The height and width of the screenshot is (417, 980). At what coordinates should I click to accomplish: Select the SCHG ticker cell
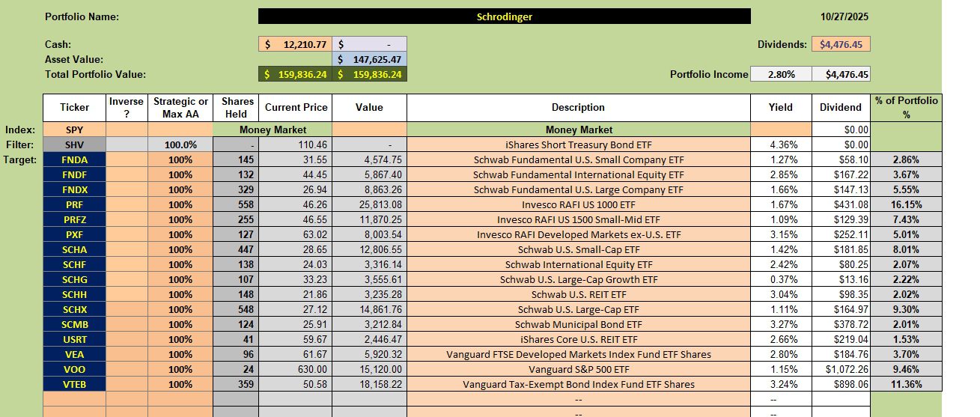(x=74, y=279)
